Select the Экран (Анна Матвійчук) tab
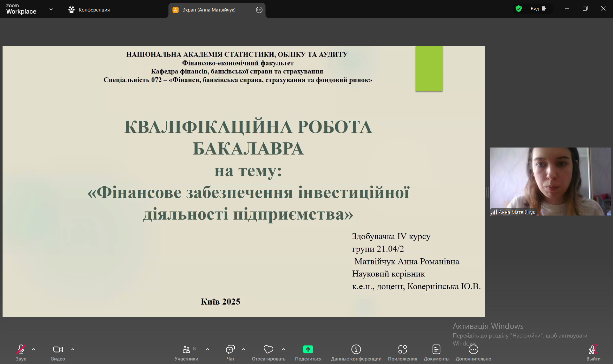The height and width of the screenshot is (364, 613). 209,10
